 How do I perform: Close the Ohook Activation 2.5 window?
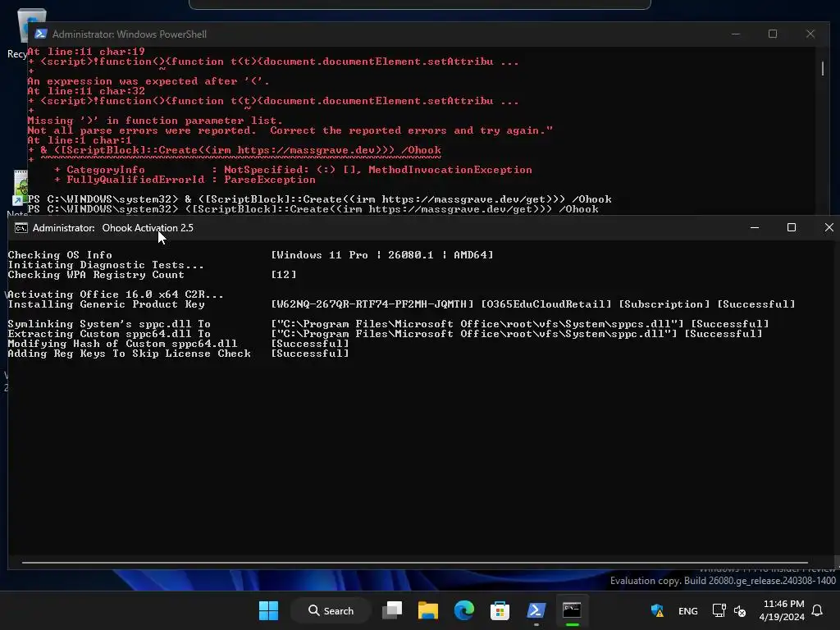[x=829, y=228]
